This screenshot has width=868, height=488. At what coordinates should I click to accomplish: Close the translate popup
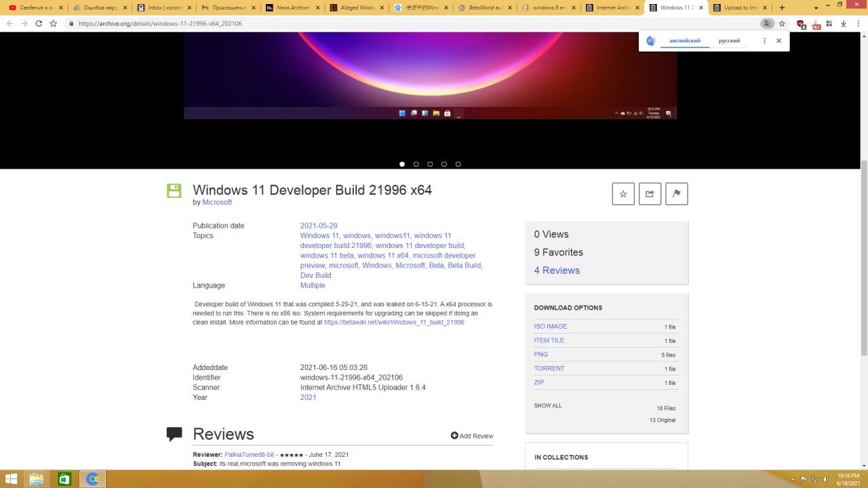778,41
